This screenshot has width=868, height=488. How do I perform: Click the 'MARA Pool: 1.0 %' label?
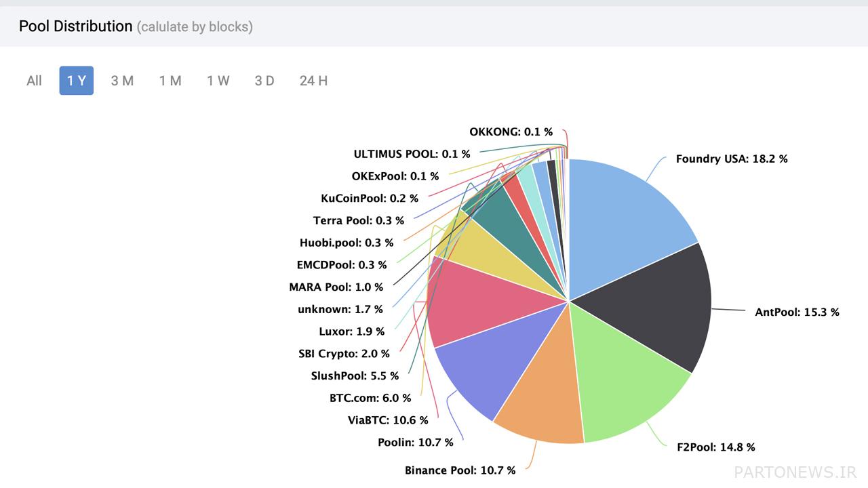point(336,287)
